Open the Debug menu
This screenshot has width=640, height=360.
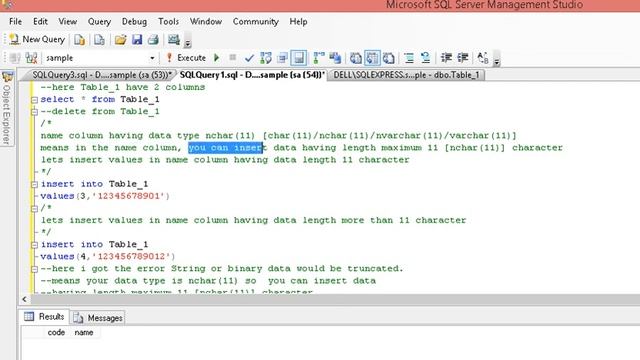134,22
